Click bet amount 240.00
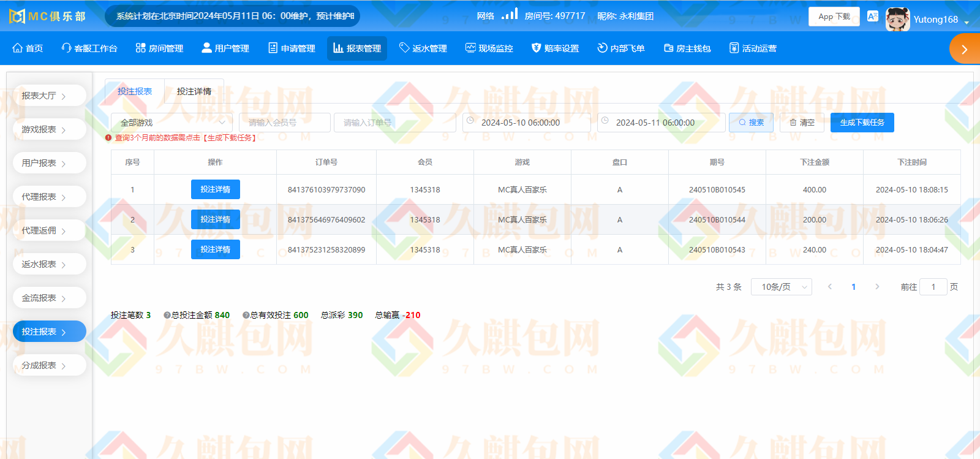The image size is (980, 459). point(815,250)
